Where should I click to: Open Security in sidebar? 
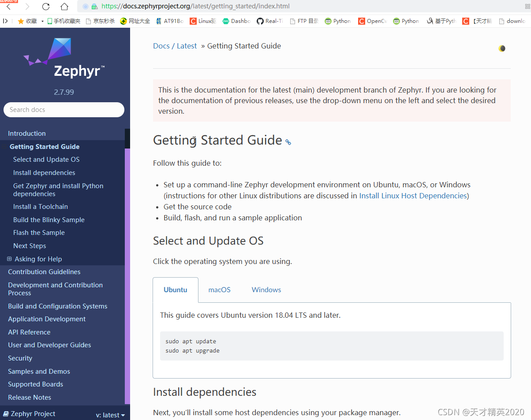pyautogui.click(x=20, y=358)
